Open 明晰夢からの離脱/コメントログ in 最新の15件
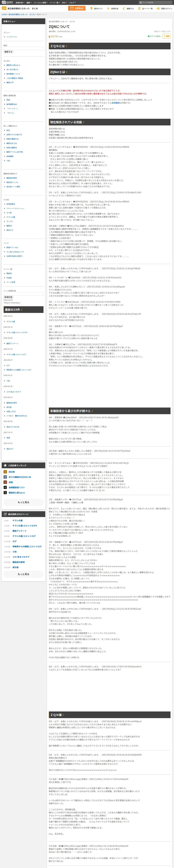174x868 pixels. (x=19, y=370)
